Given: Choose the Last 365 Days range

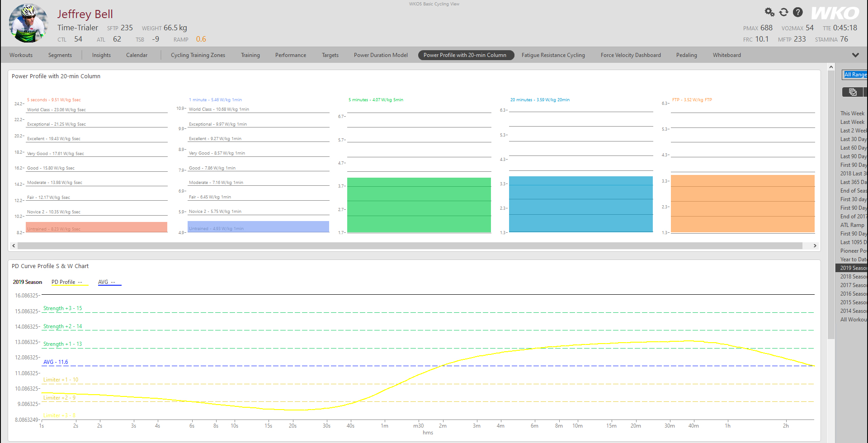Looking at the screenshot, I should coord(854,182).
